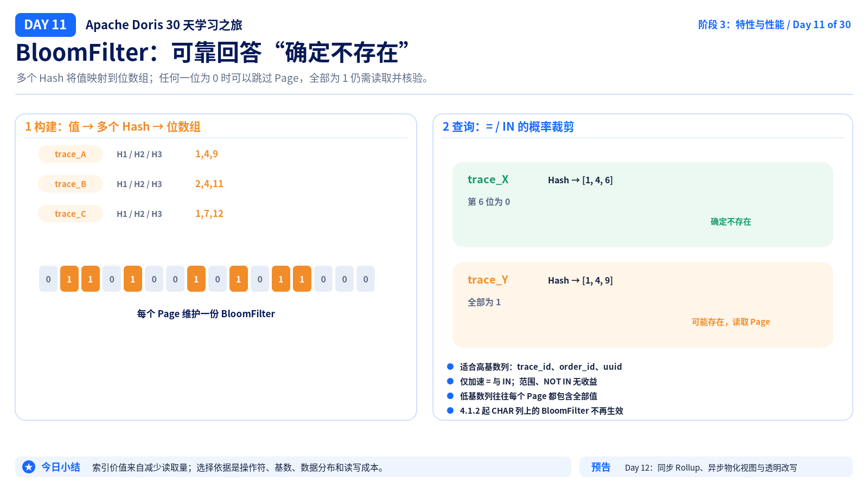Click the bullet about 4.1.2 CHAR 列 BloomFilter
This screenshot has width=868, height=488.
click(541, 411)
